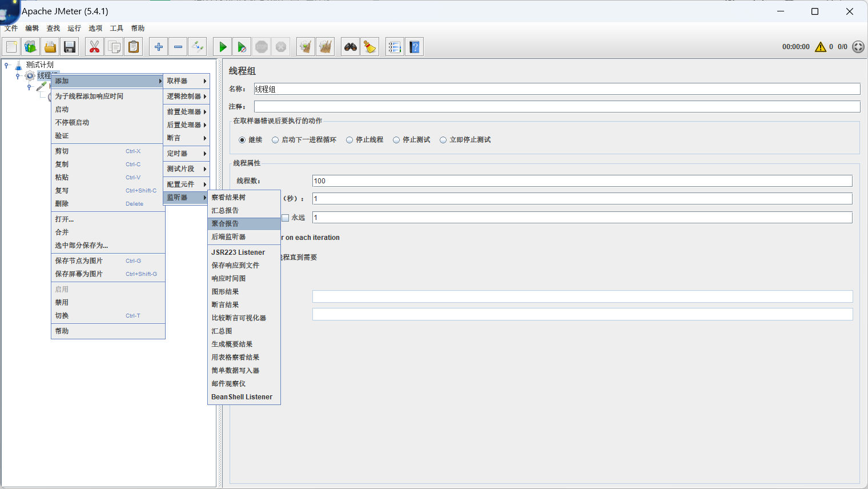Expand the 前置处理器 submenu
This screenshot has width=868, height=489.
[x=186, y=112]
